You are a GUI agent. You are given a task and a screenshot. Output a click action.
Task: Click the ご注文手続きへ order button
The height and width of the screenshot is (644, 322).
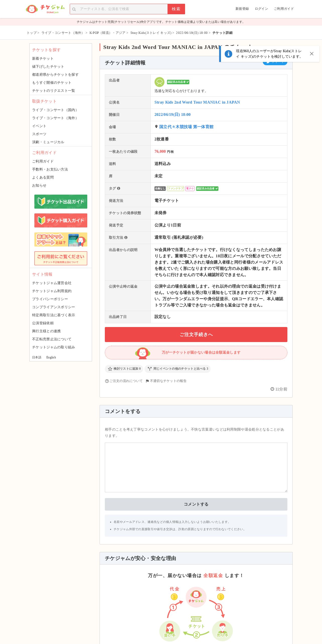coord(196,335)
